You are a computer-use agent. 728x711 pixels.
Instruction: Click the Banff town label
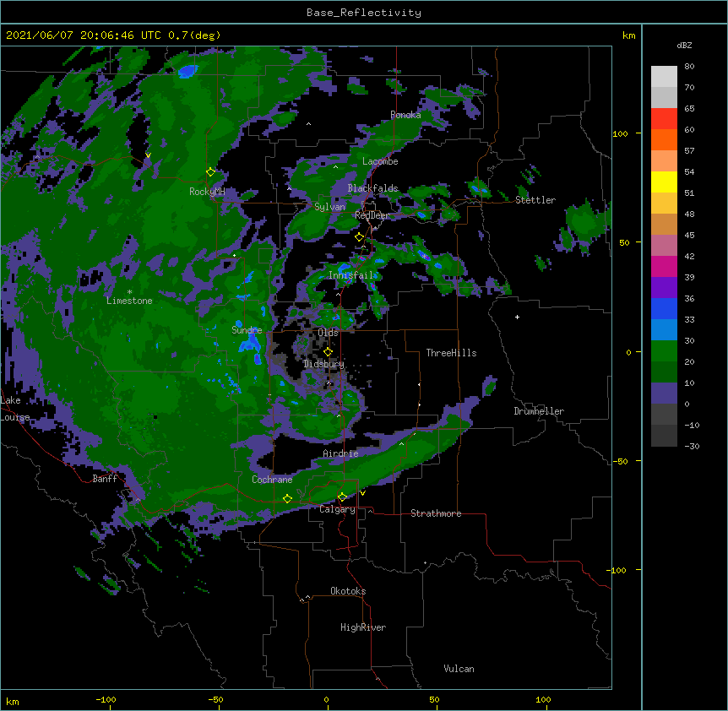(105, 479)
